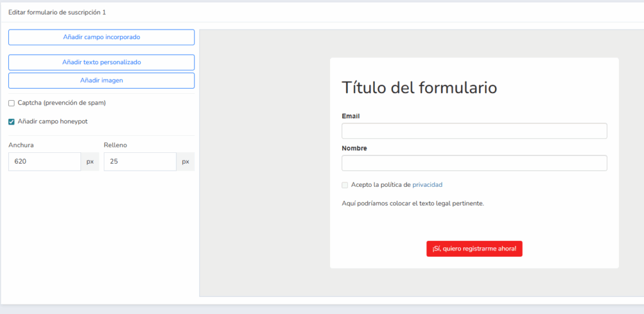This screenshot has width=644, height=314.
Task: Select the legal text paragraph in preview
Action: [x=413, y=203]
